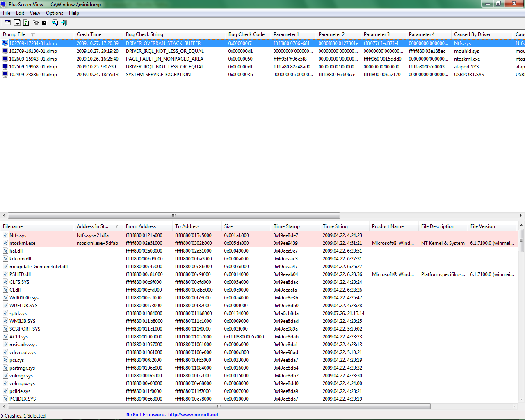Select dump file icon for 102409-23836-01.dmp

pyautogui.click(x=5, y=75)
